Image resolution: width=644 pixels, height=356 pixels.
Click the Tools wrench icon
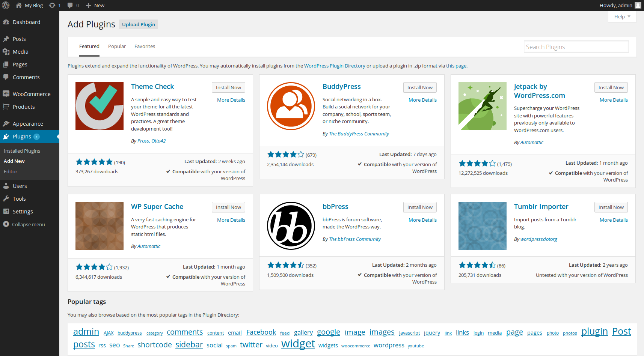coord(6,199)
